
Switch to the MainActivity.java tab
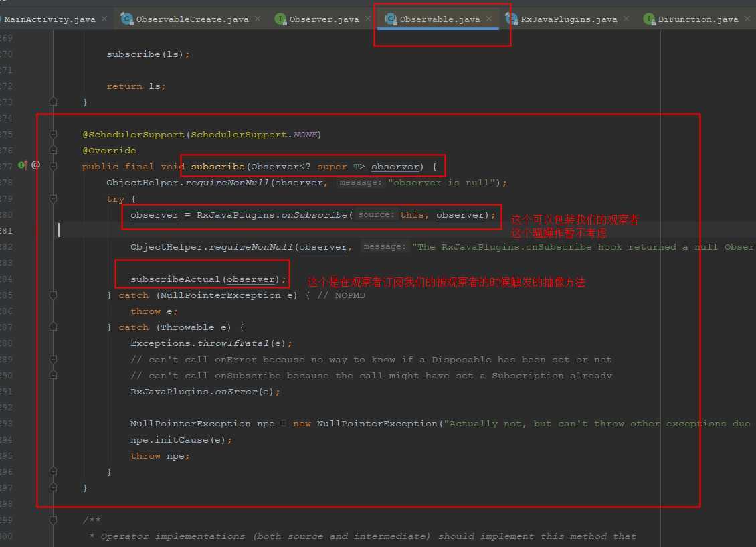click(50, 19)
